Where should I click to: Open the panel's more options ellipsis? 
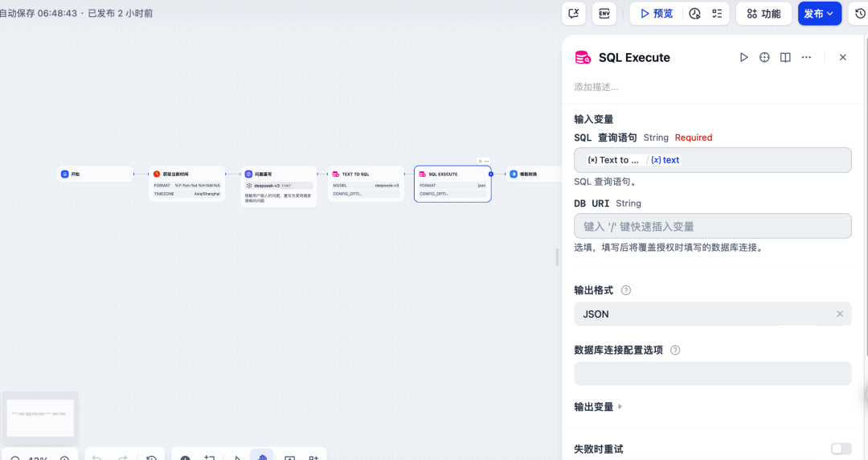point(807,57)
